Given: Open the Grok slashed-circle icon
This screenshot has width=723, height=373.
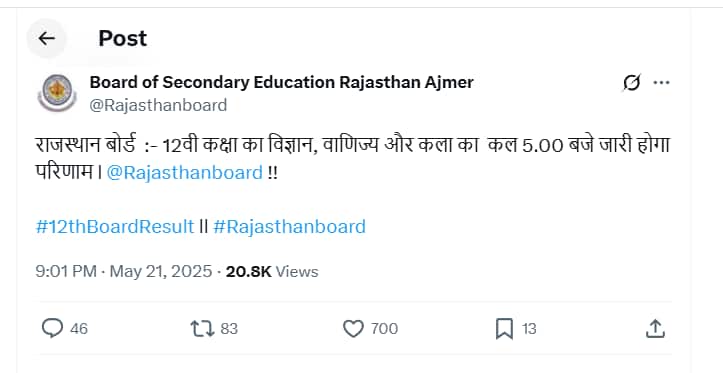Looking at the screenshot, I should coord(632,83).
